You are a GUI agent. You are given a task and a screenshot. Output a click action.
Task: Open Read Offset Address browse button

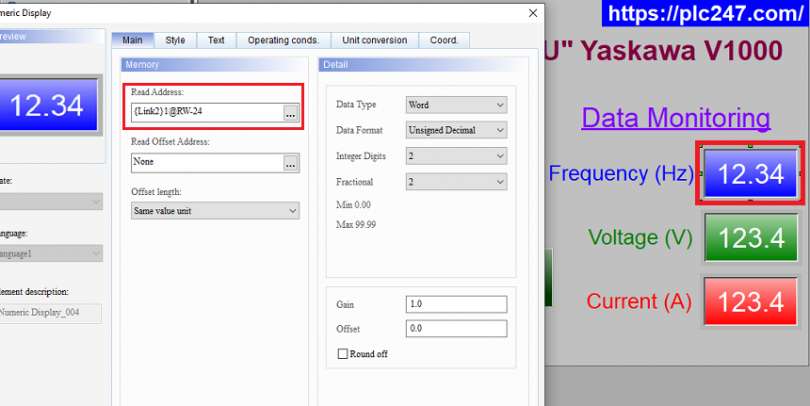click(x=291, y=163)
